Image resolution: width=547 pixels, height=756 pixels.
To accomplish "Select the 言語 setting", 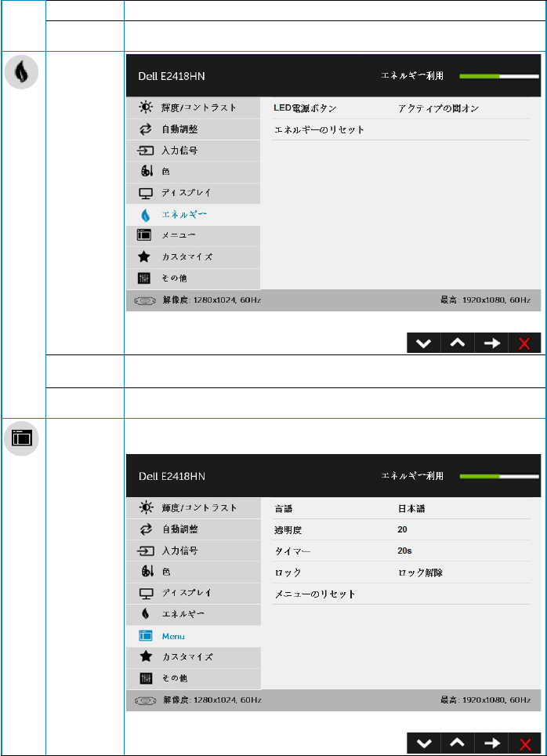I will coord(284,509).
